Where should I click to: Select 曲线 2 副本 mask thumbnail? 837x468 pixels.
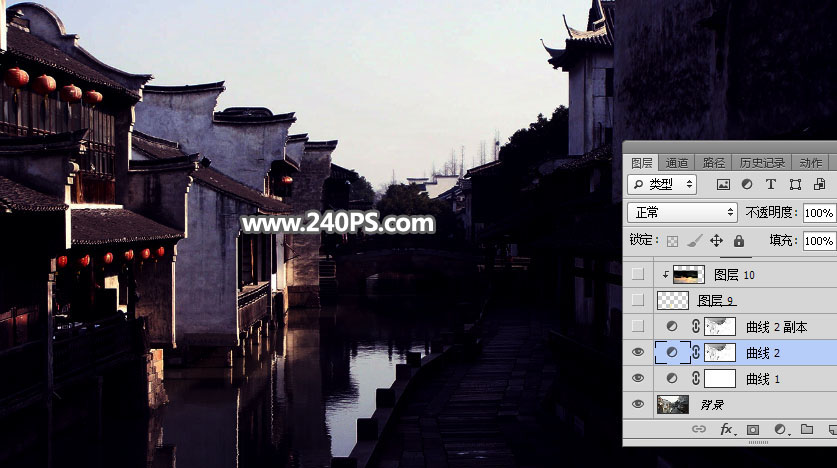[720, 326]
